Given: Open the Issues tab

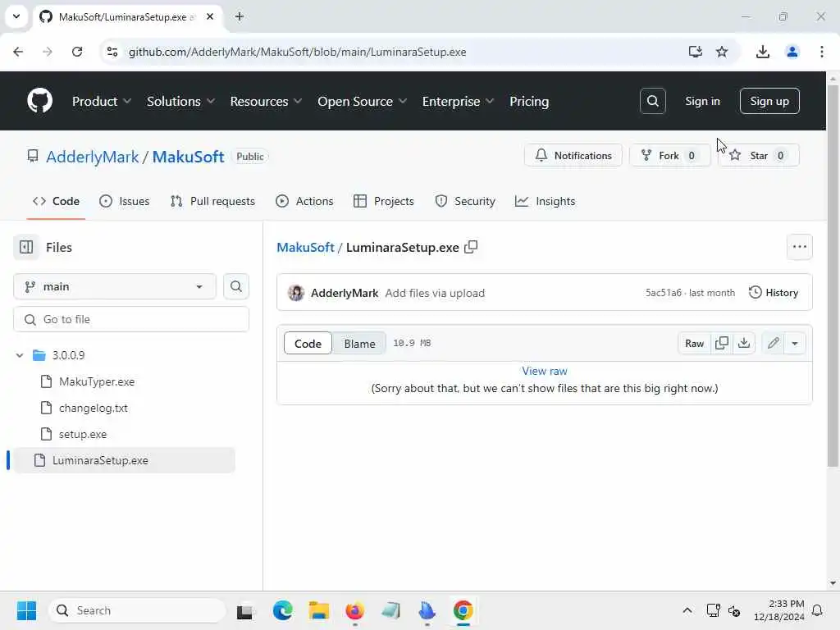Looking at the screenshot, I should pos(125,201).
